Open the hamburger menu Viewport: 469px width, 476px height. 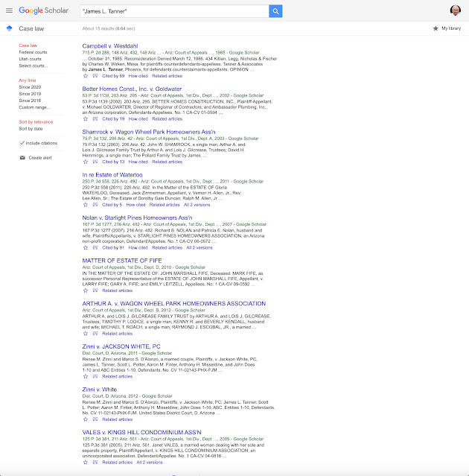point(10,10)
